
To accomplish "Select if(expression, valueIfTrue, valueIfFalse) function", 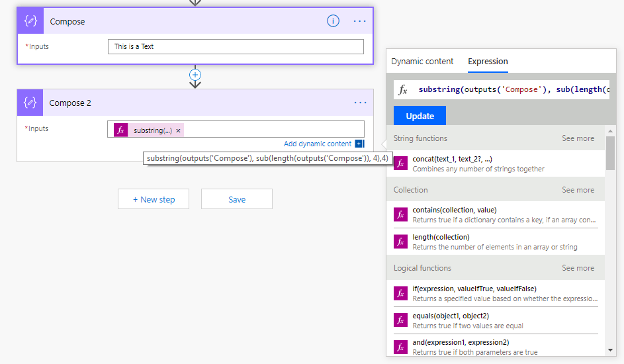I will [496, 294].
